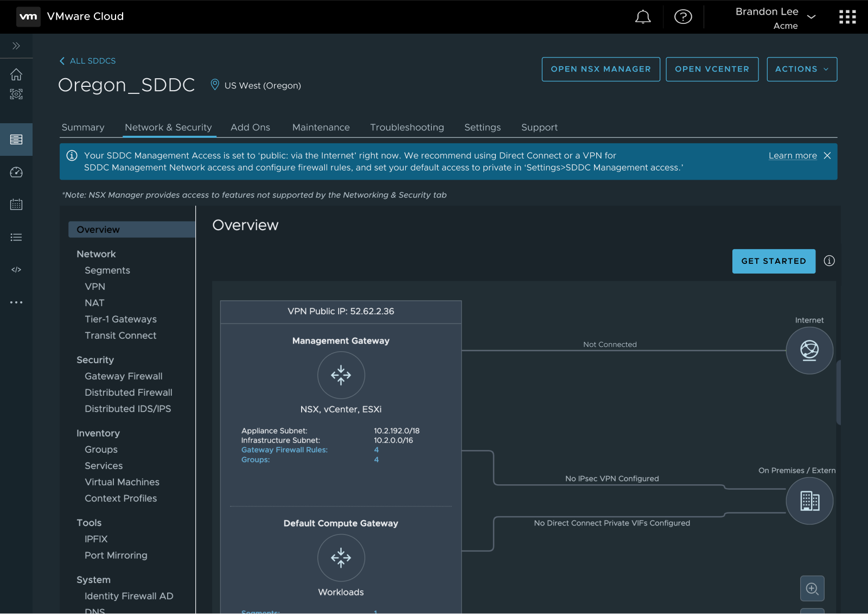Click the VMware vm logo
This screenshot has width=868, height=614.
coord(28,17)
